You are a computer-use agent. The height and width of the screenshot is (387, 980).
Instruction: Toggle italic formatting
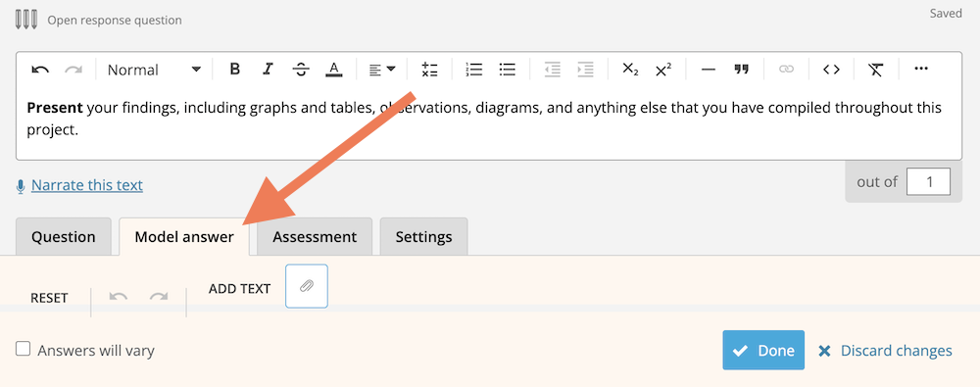pos(269,69)
